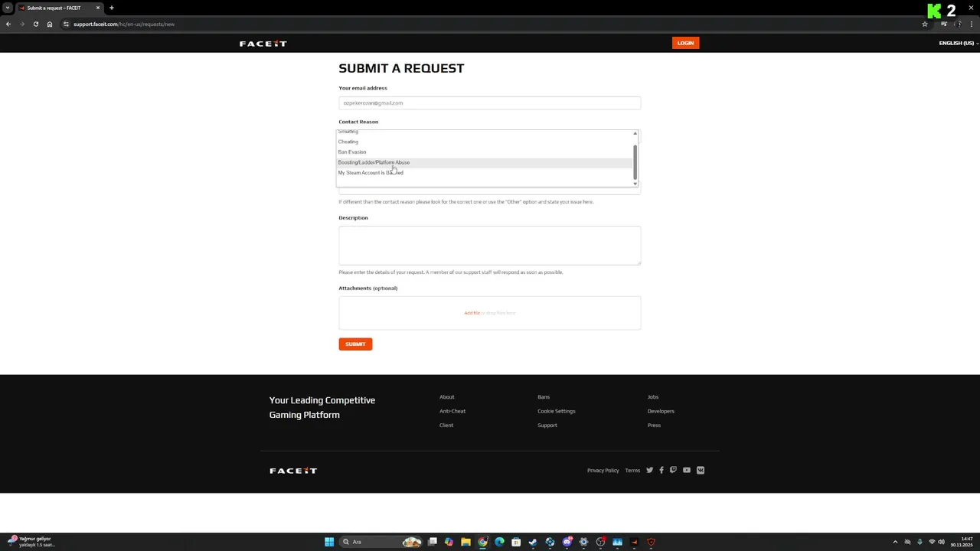The width and height of the screenshot is (980, 551).
Task: Click contact reason list up arrow
Action: pyautogui.click(x=635, y=134)
